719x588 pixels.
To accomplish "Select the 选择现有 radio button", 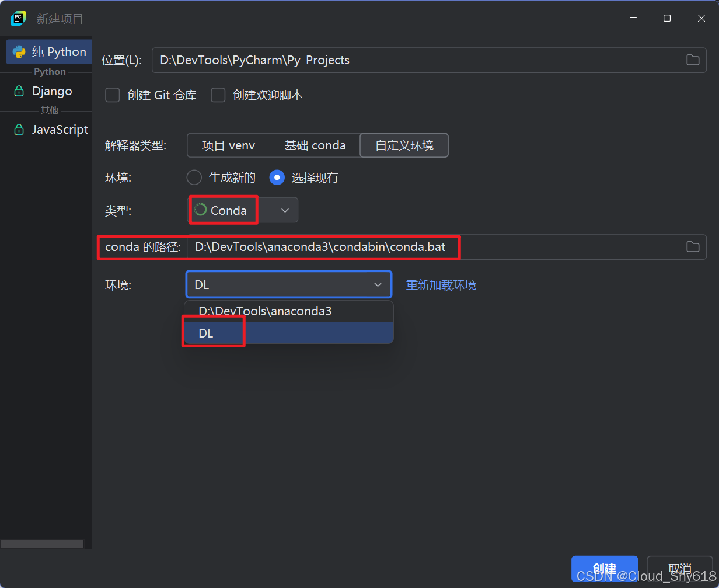I will click(277, 178).
